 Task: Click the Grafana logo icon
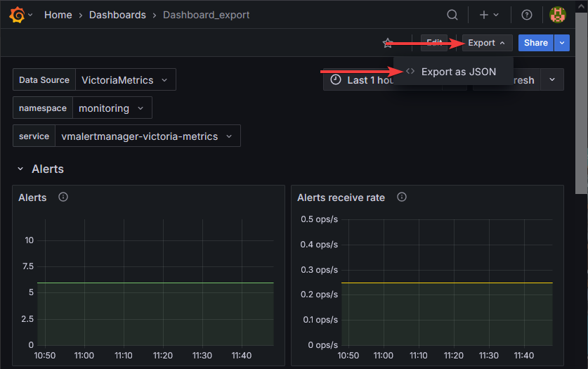(17, 15)
